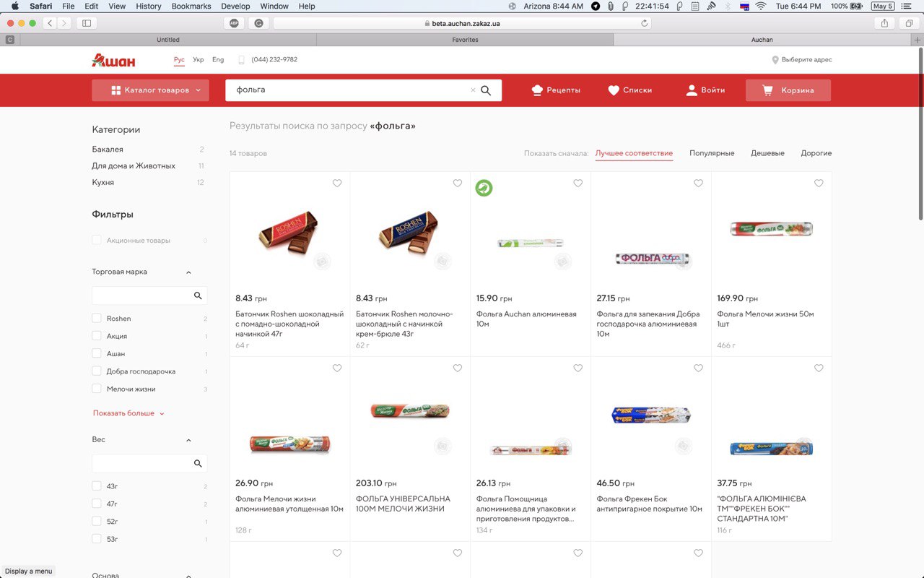924x578 pixels.
Task: Switch to the Favorites tab
Action: pos(465,40)
